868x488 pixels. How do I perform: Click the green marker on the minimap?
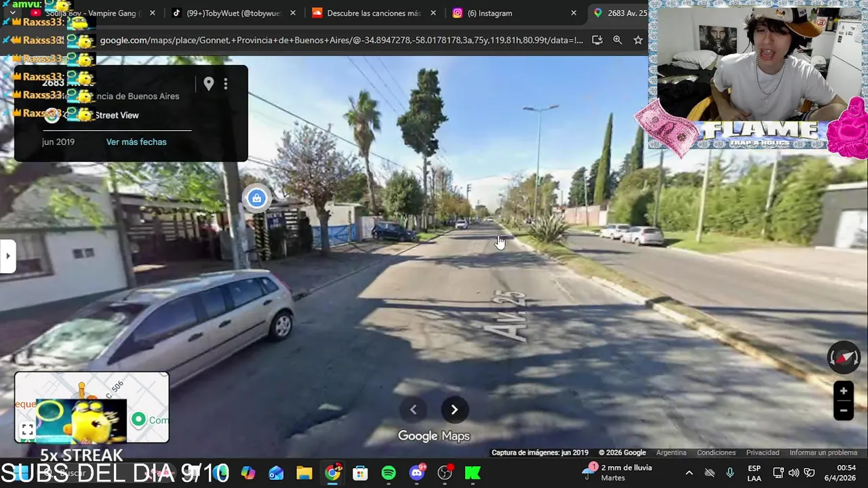click(x=138, y=420)
